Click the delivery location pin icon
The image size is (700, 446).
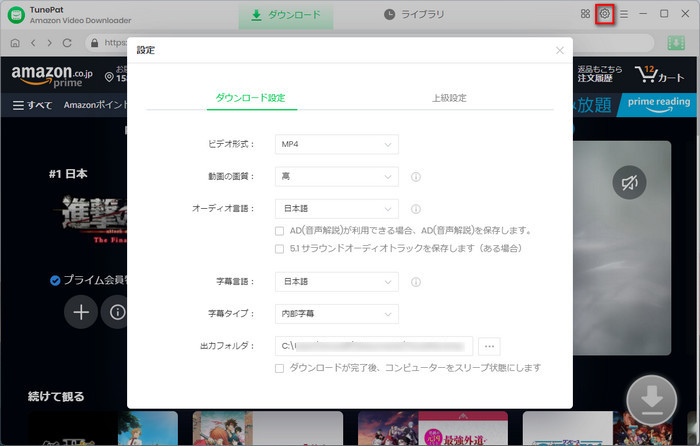[109, 77]
